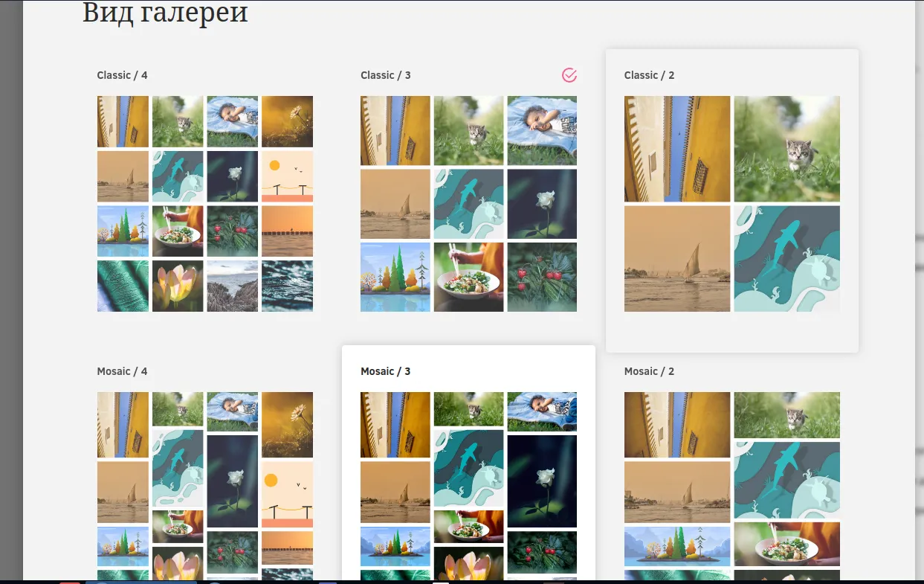Click the shark illustration in Classic / 2 preview
This screenshot has height=584, width=924.
tap(787, 258)
